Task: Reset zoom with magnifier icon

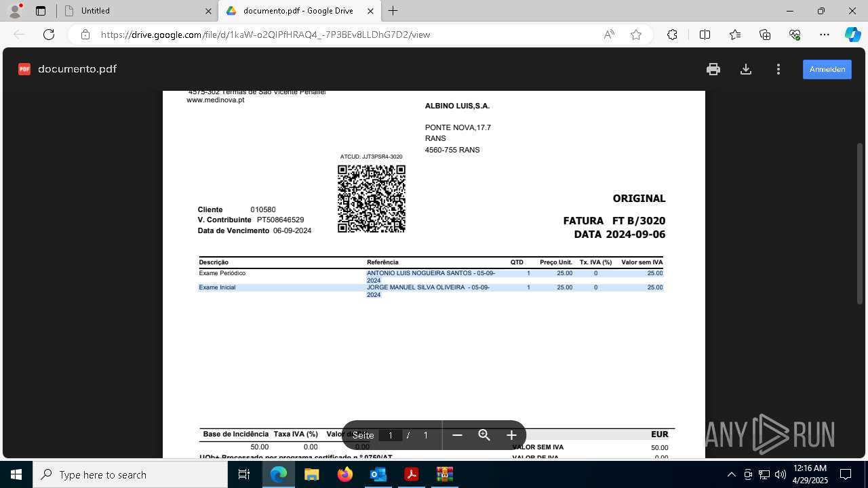Action: [x=484, y=435]
